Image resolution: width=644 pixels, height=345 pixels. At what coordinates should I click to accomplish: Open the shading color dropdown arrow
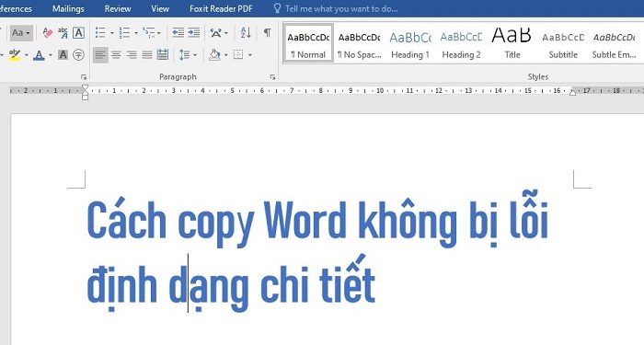point(226,55)
